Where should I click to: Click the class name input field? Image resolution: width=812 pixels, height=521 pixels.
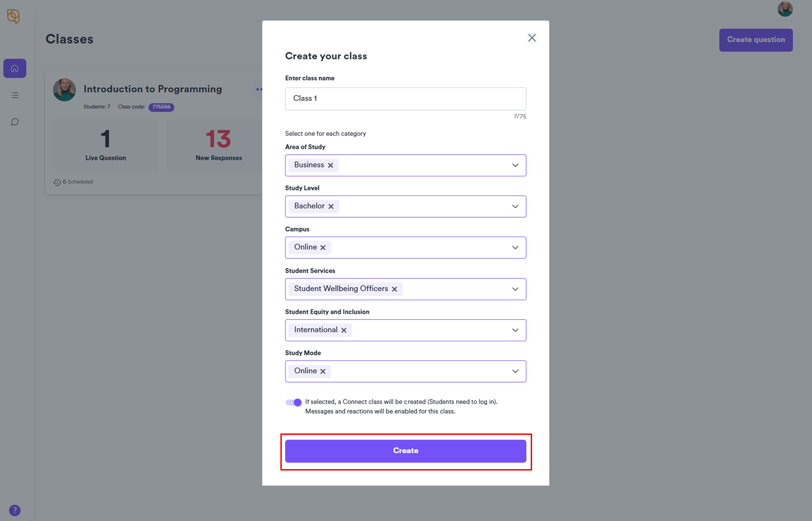coord(405,99)
